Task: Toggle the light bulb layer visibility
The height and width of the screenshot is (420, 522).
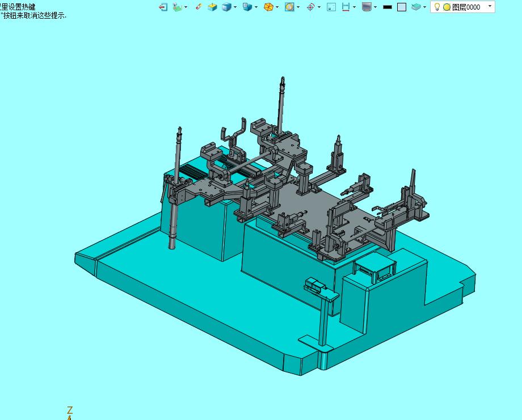Action: (x=437, y=7)
